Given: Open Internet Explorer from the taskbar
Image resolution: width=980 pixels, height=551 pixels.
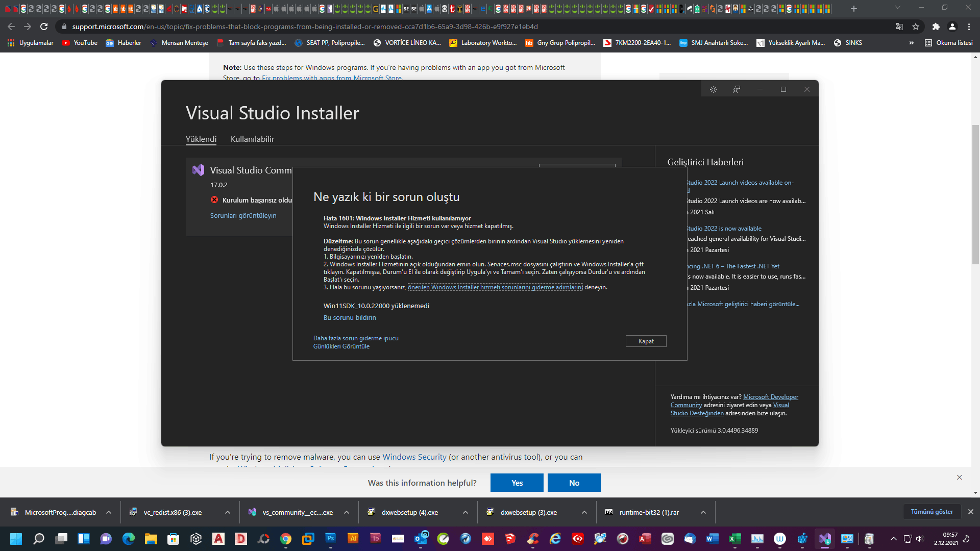Looking at the screenshot, I should click(555, 538).
